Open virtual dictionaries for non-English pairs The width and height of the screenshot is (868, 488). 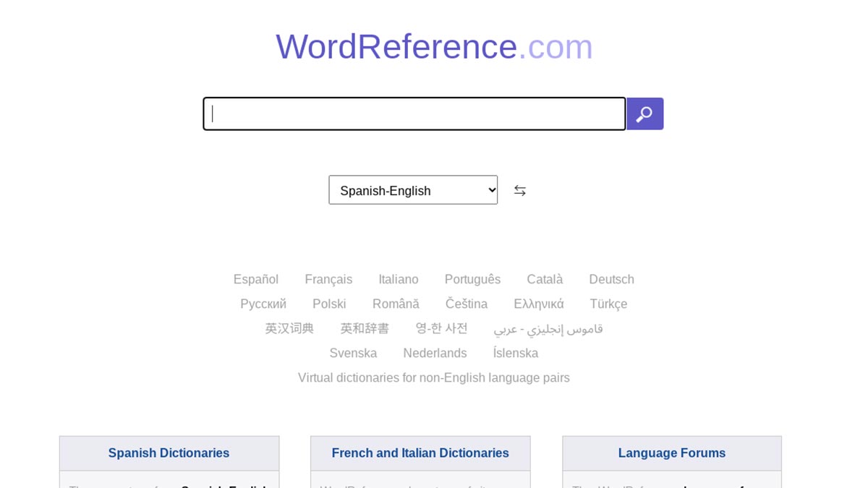pos(433,377)
